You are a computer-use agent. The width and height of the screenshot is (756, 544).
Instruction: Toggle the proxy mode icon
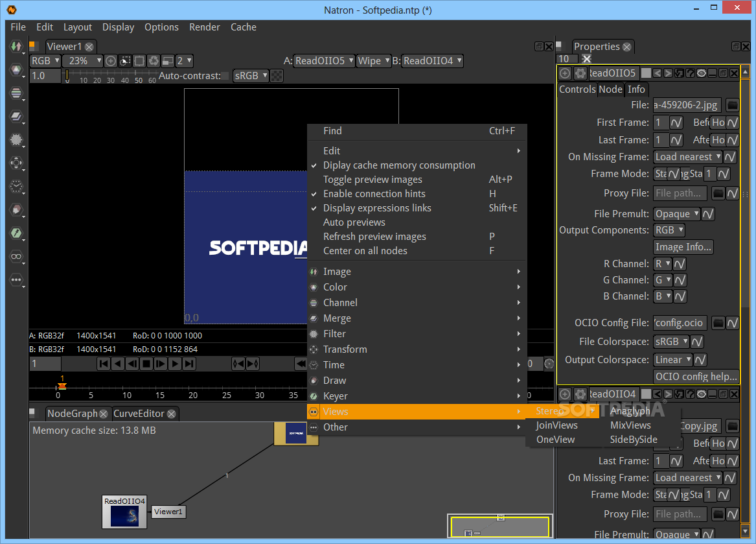click(168, 61)
